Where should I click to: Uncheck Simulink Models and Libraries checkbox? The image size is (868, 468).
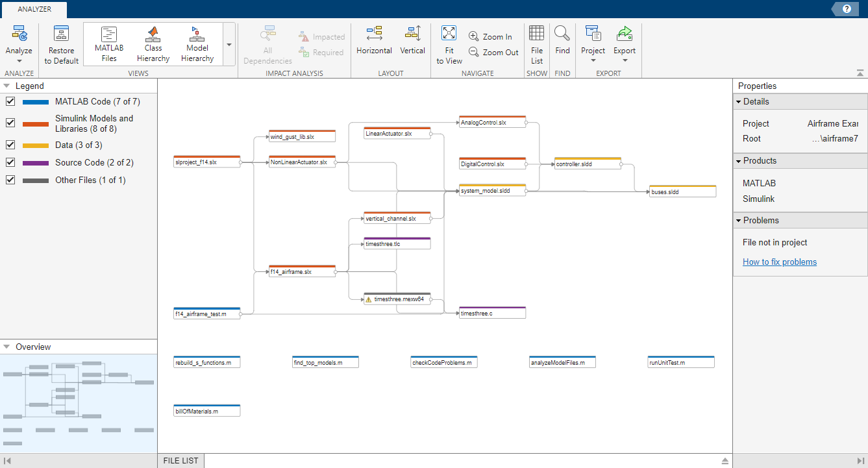pyautogui.click(x=10, y=123)
